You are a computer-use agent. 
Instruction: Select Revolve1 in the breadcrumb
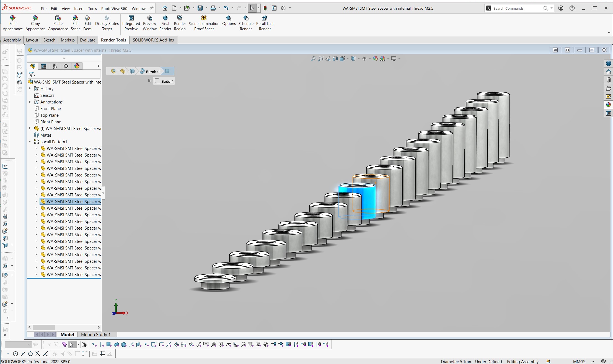click(x=150, y=71)
